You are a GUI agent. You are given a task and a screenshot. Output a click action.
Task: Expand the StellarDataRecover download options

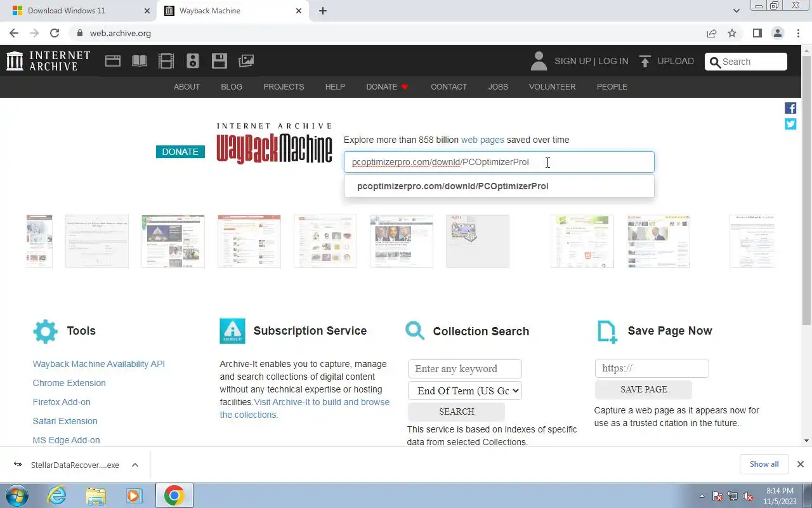pos(135,465)
